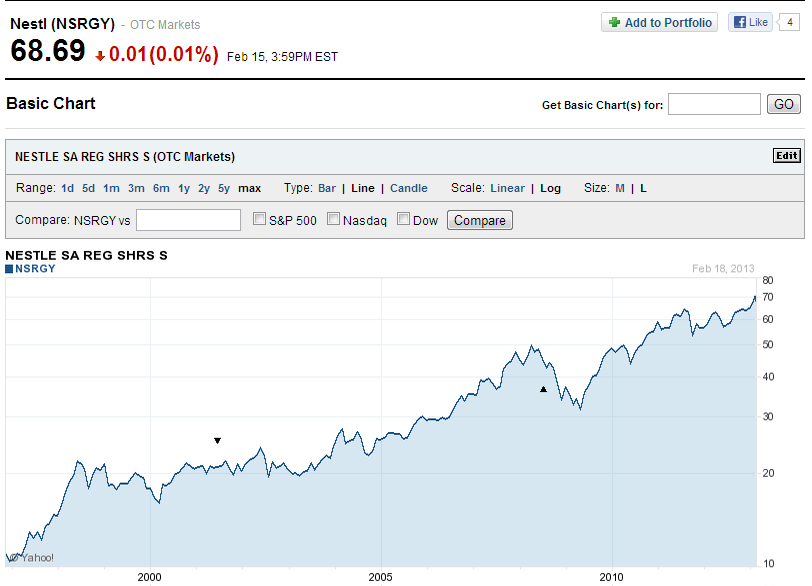Screen dimensions: 812x586
Task: Click the green plus Add to Portfolio icon
Action: pyautogui.click(x=614, y=22)
